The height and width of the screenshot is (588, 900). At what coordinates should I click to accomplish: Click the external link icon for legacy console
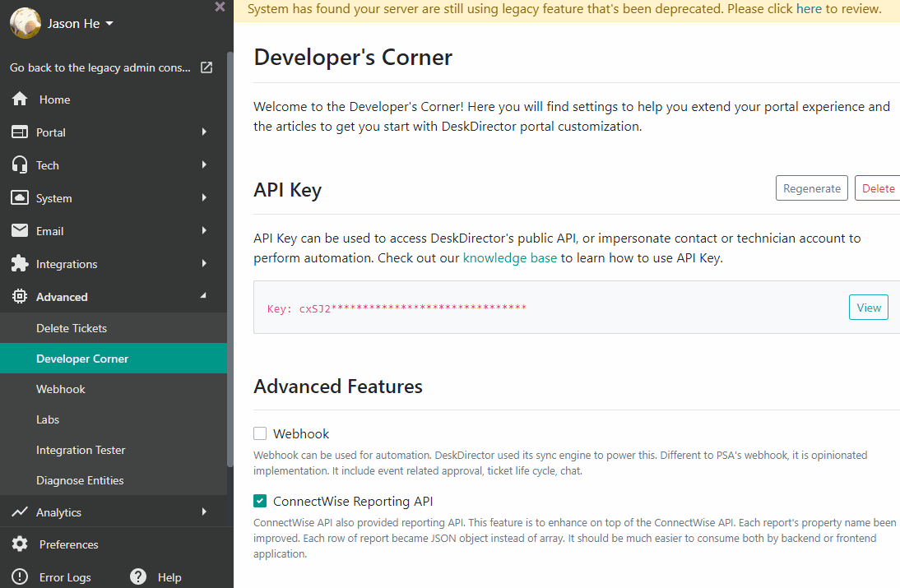206,67
